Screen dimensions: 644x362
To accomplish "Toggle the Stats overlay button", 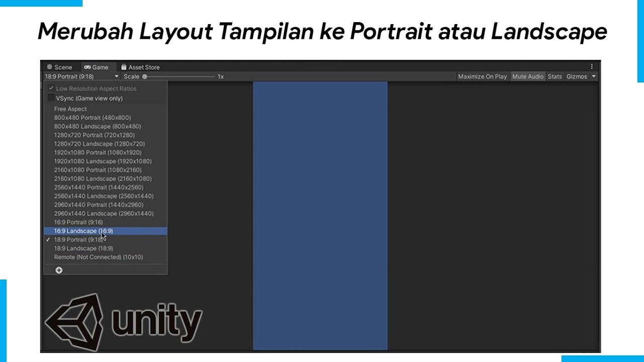I will (554, 76).
